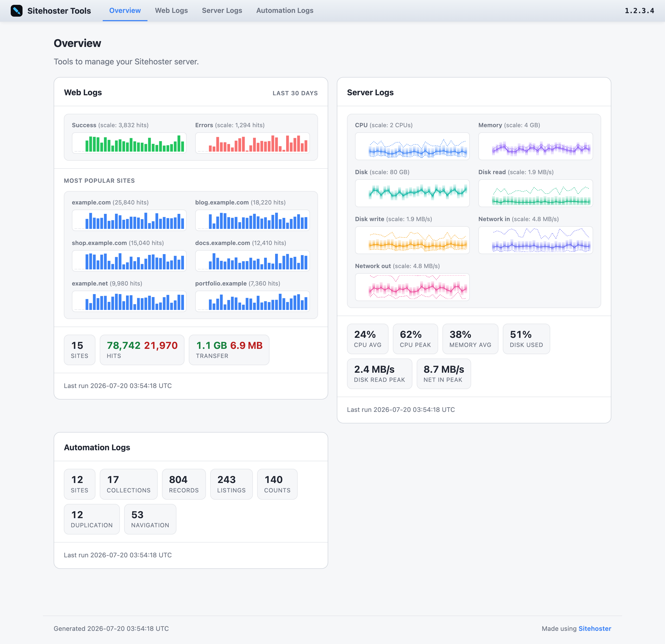The width and height of the screenshot is (665, 644).
Task: Click the Memory (scale: 4 GB) label
Action: point(509,125)
